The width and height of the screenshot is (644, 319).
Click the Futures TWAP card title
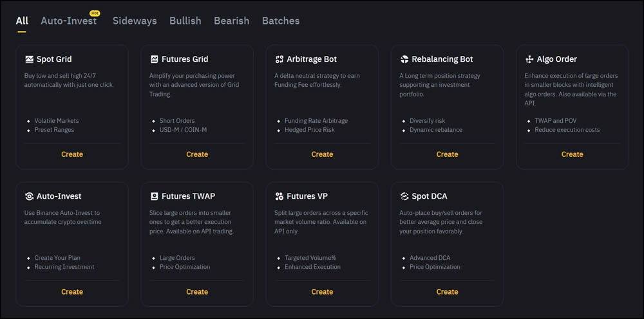tap(188, 196)
